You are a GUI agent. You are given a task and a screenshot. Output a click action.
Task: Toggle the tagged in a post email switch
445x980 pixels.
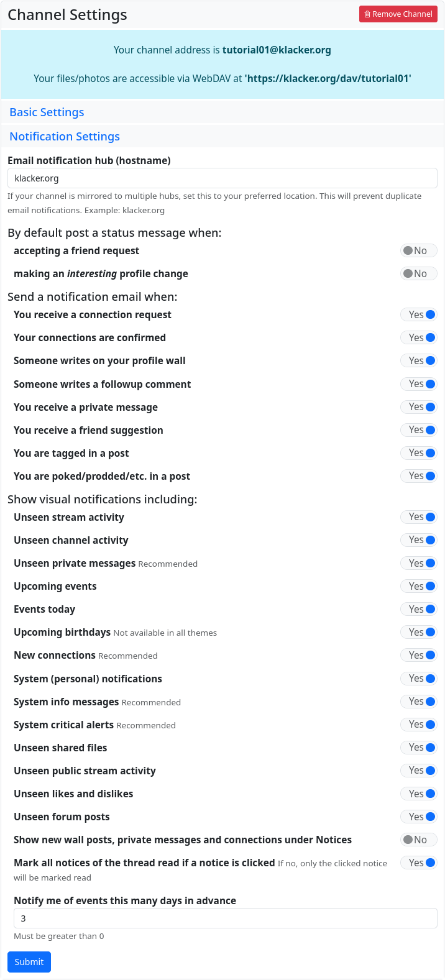pos(418,453)
